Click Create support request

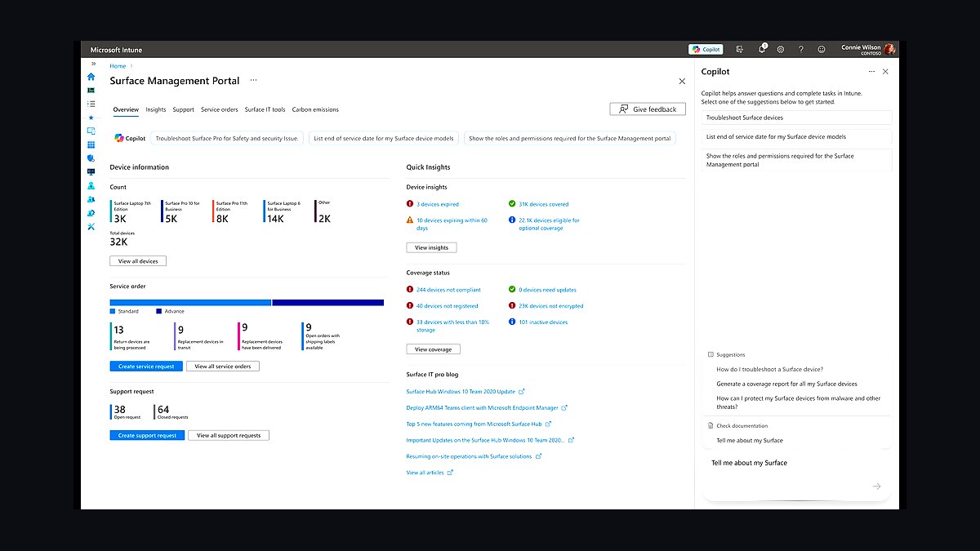pyautogui.click(x=147, y=435)
